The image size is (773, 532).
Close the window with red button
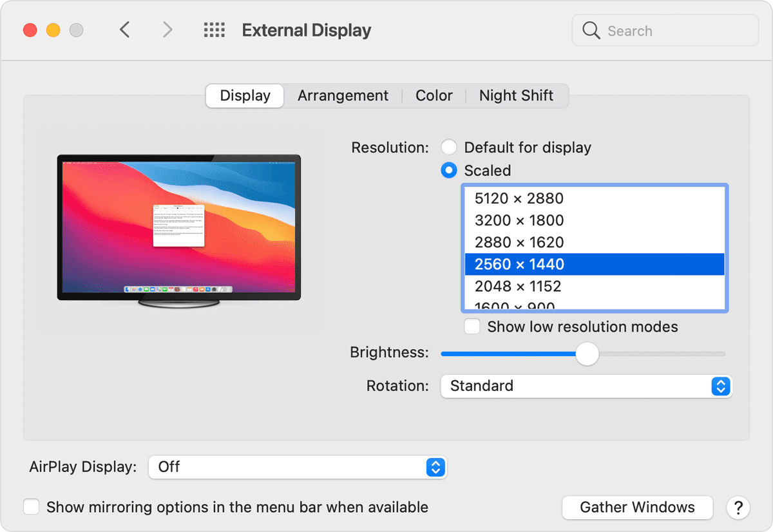click(30, 30)
